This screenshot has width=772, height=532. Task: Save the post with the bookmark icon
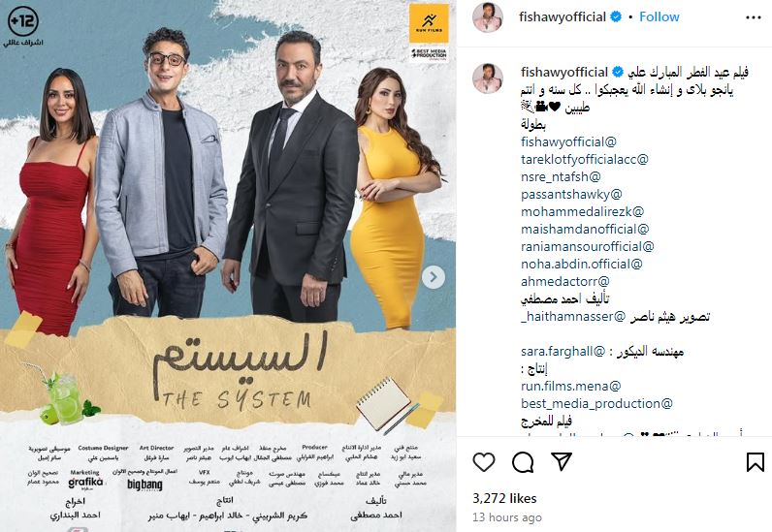[755, 462]
